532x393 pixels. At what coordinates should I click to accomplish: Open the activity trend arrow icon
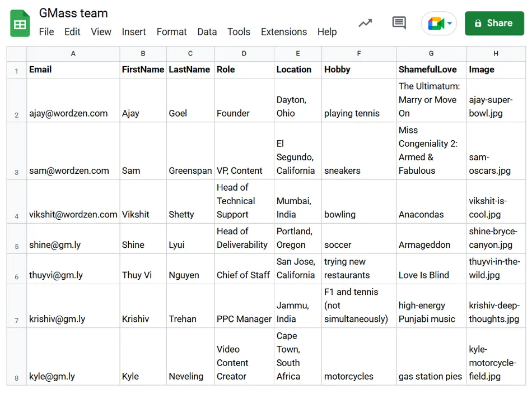tap(366, 23)
